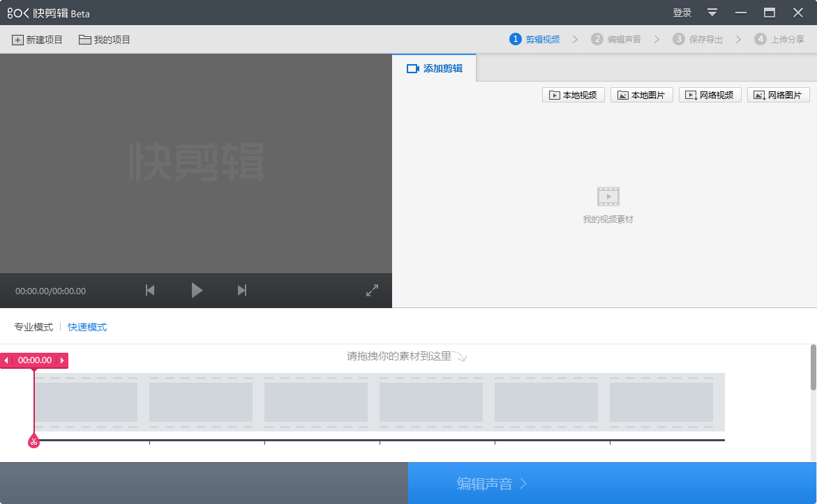
Task: Open the 本地图片 import panel
Action: (641, 95)
